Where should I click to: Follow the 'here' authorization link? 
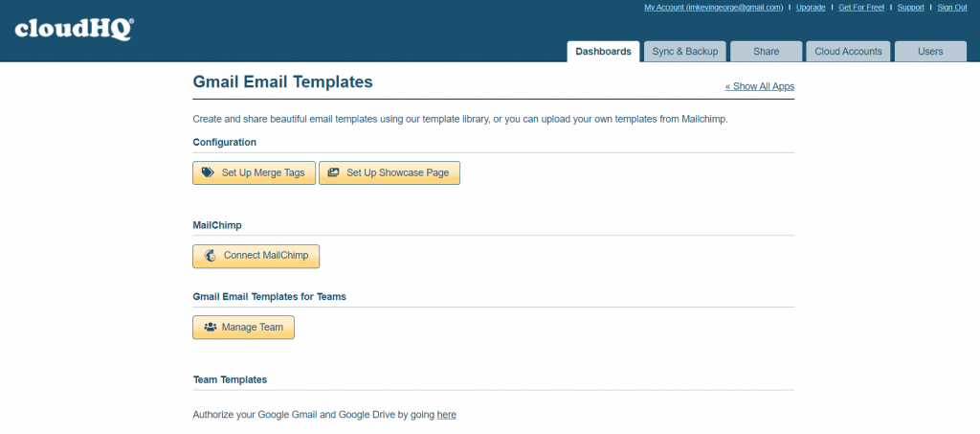pos(446,414)
